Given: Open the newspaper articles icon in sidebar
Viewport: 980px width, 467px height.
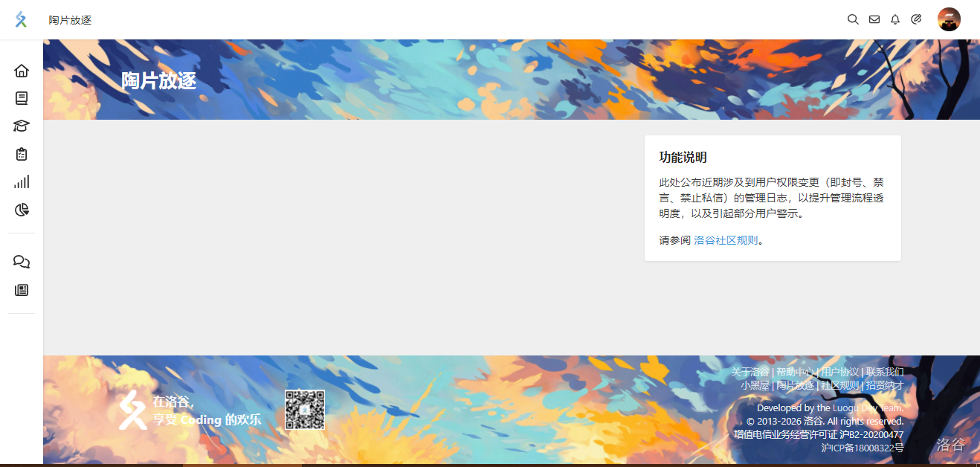Looking at the screenshot, I should click(22, 290).
